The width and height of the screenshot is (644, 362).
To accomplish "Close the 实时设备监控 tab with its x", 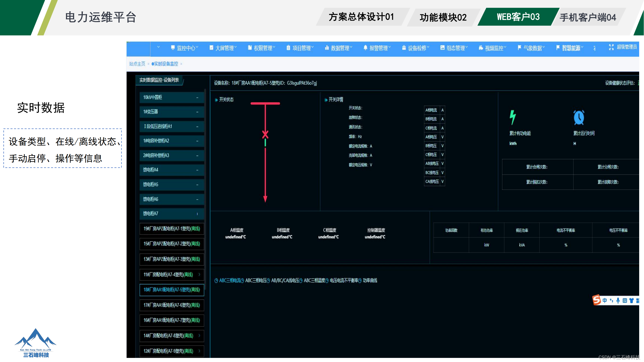I will (181, 64).
